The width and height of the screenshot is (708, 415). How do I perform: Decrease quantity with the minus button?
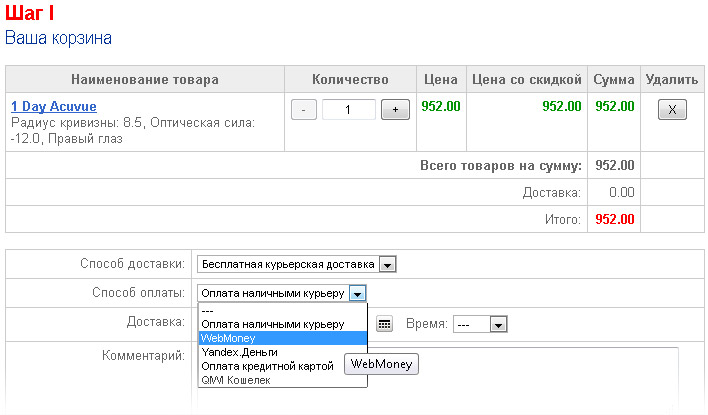click(303, 110)
